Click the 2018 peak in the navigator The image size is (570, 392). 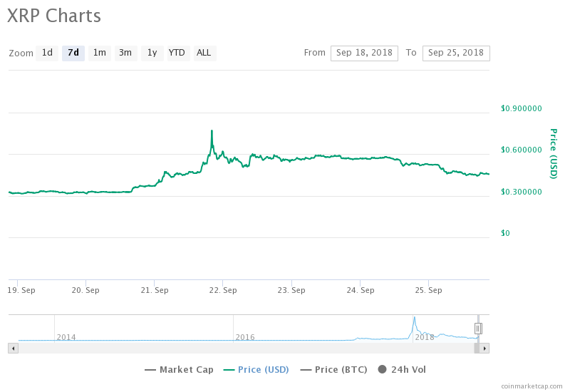(x=414, y=318)
